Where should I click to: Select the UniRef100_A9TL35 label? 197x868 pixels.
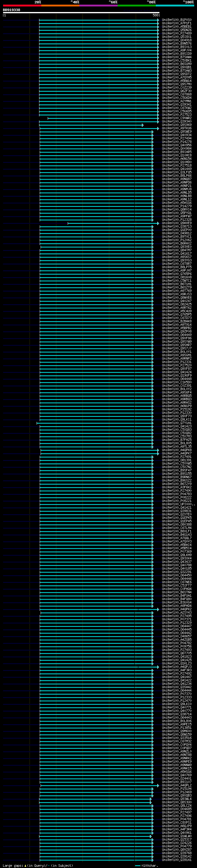176,446
